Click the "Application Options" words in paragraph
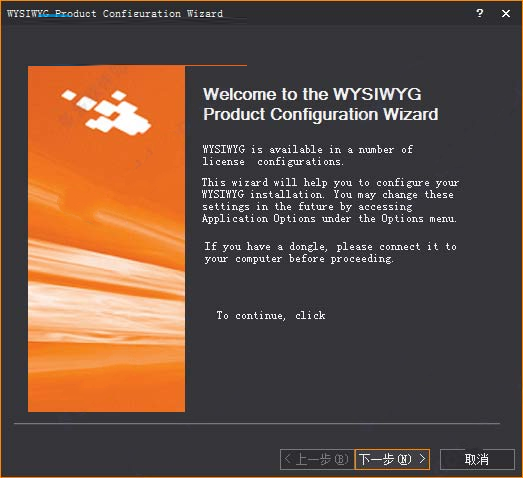 (259, 219)
